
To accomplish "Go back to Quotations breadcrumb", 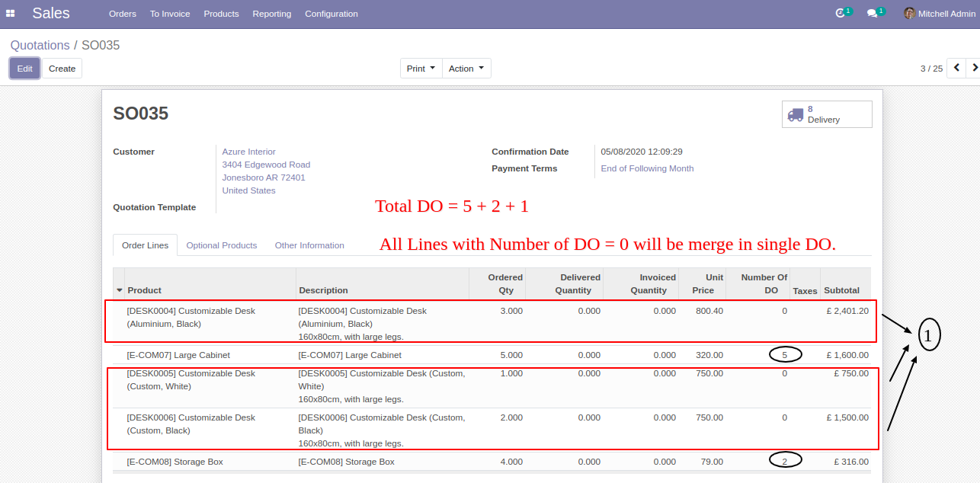I will [x=40, y=46].
